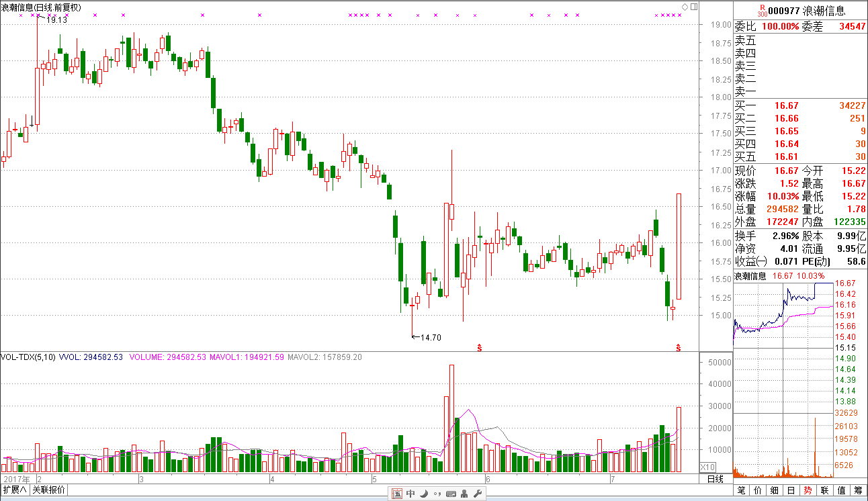Click the 卖五 row label
The width and height of the screenshot is (868, 501).
745,40
